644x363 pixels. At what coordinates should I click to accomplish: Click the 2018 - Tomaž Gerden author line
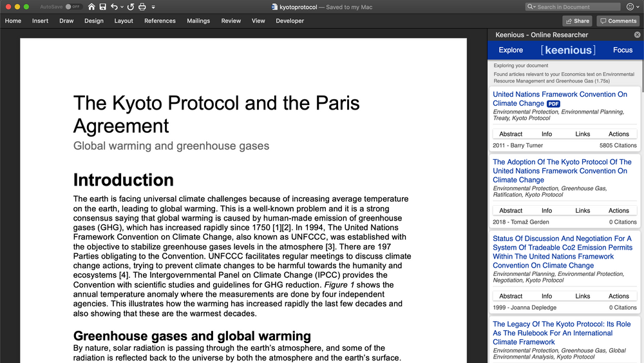pos(521,222)
